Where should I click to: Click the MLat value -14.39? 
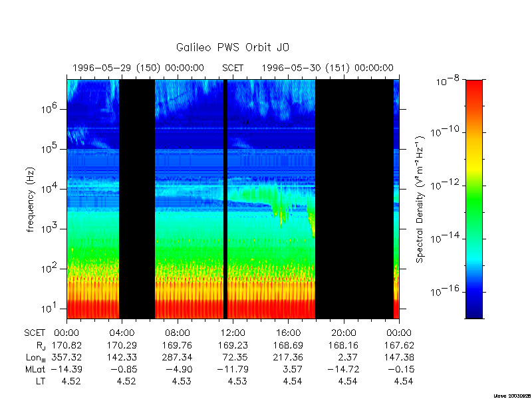tap(66, 369)
